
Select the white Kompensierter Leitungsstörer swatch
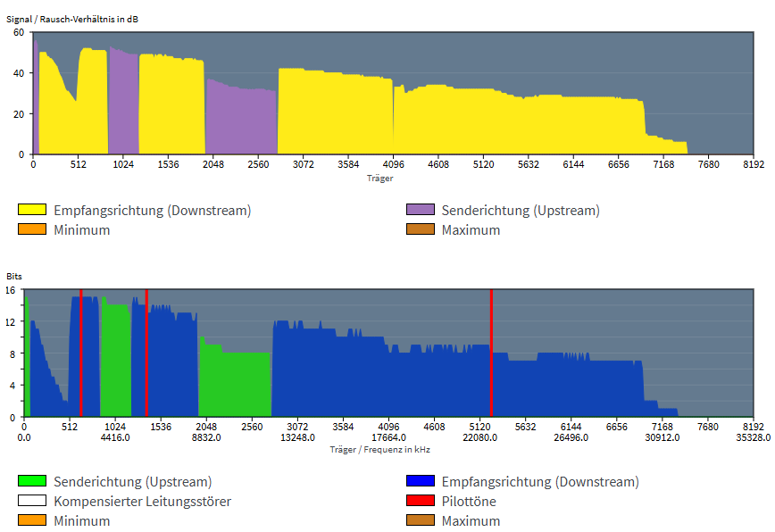32,502
